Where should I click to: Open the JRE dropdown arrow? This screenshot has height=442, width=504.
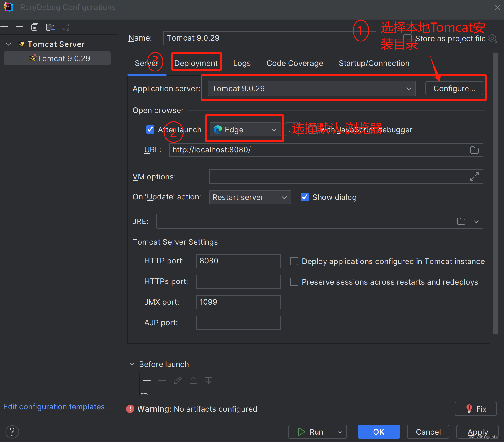click(x=476, y=221)
